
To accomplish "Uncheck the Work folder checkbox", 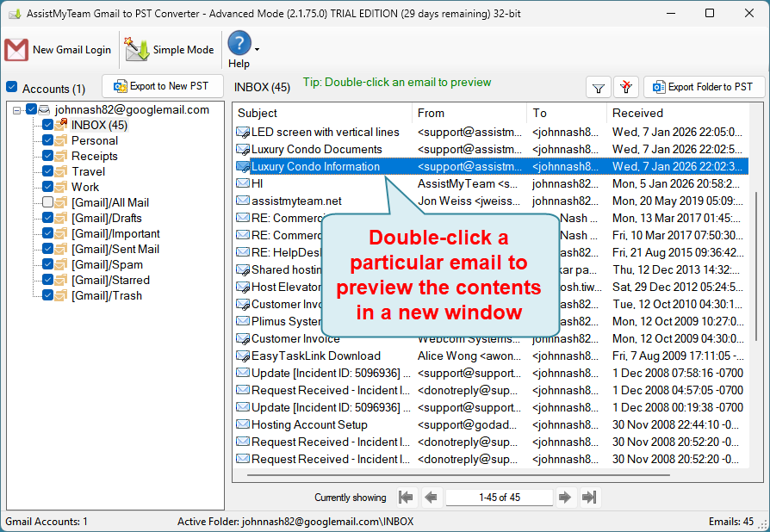I will click(x=47, y=187).
